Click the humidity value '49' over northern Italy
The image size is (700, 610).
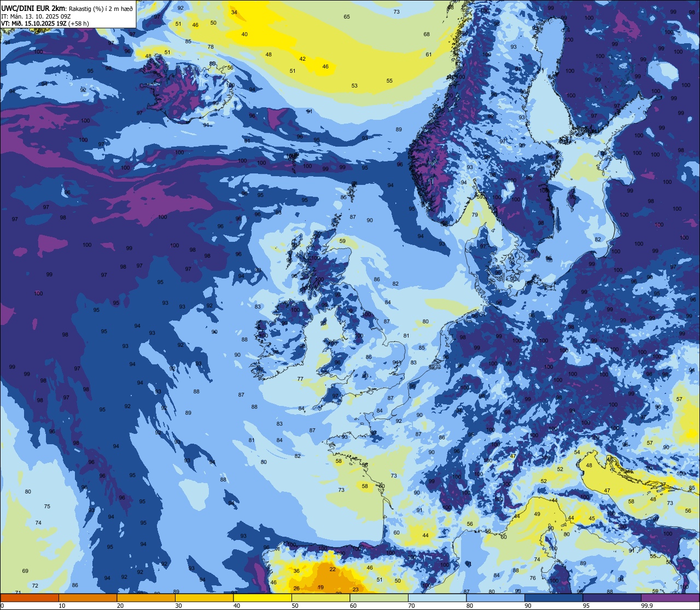click(537, 514)
